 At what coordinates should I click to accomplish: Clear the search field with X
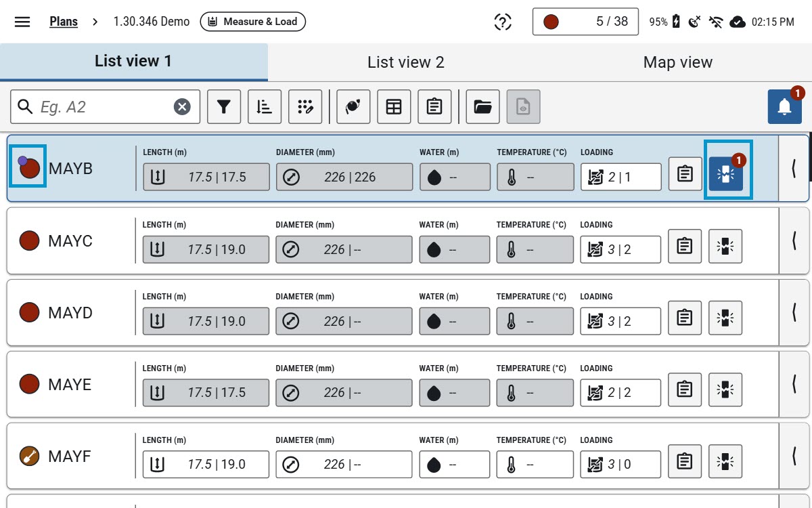pos(182,107)
